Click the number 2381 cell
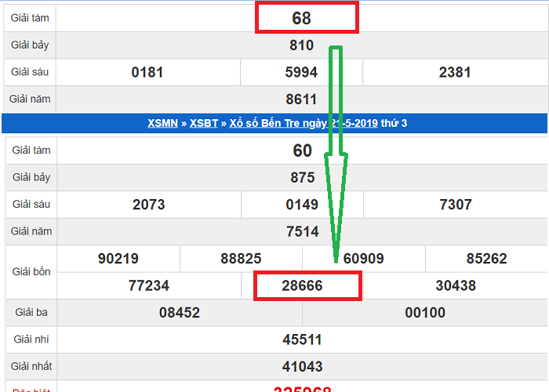 pos(455,72)
